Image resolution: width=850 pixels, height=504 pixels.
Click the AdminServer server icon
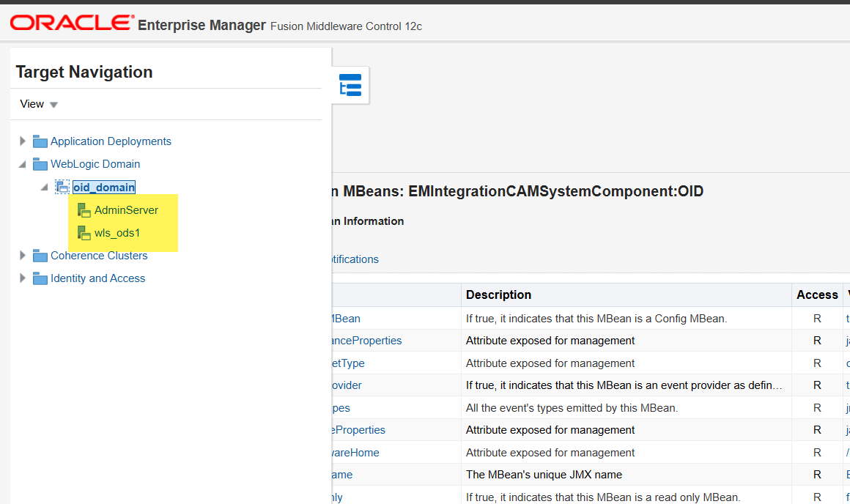[84, 210]
